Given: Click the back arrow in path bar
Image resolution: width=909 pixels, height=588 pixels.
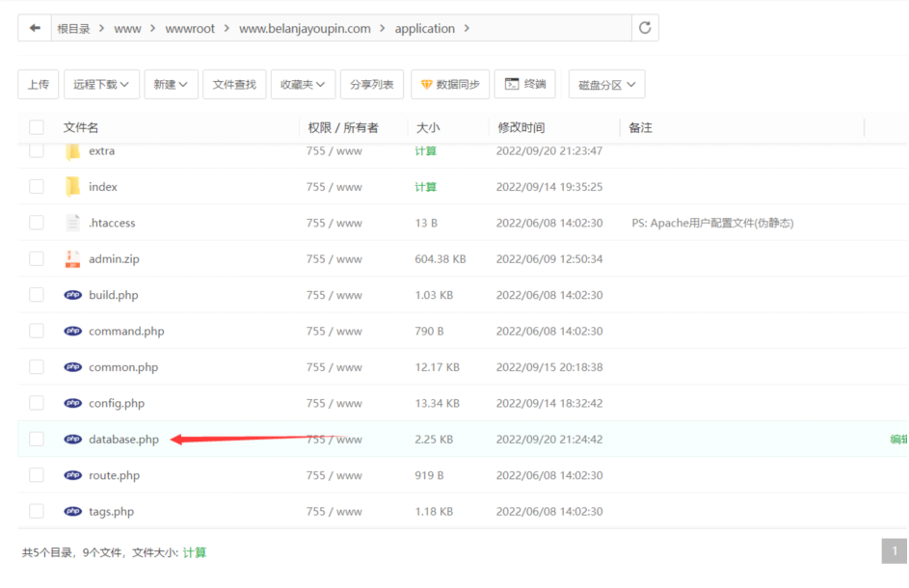Looking at the screenshot, I should [x=35, y=28].
